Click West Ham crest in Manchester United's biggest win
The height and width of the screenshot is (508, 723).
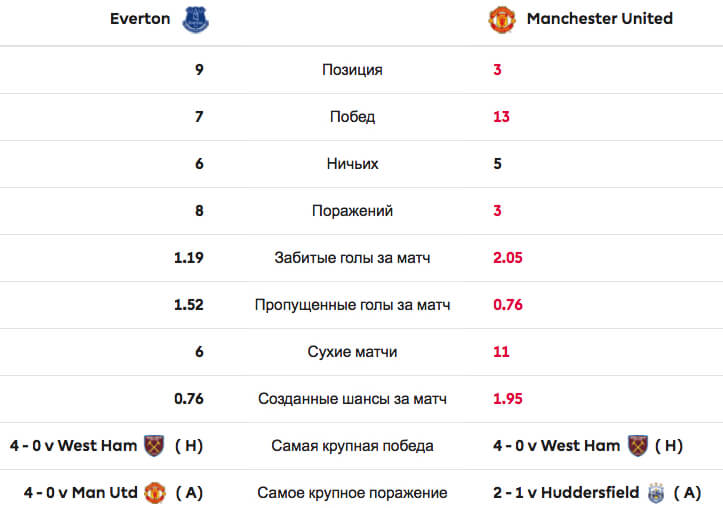[638, 446]
